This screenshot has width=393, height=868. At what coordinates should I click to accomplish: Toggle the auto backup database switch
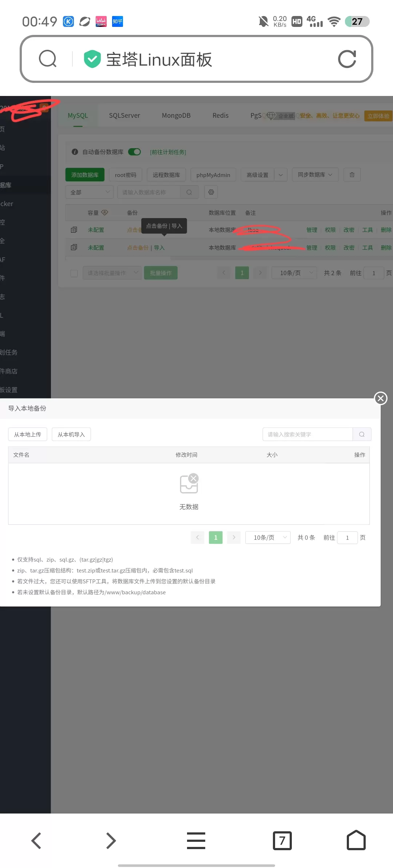tap(135, 152)
